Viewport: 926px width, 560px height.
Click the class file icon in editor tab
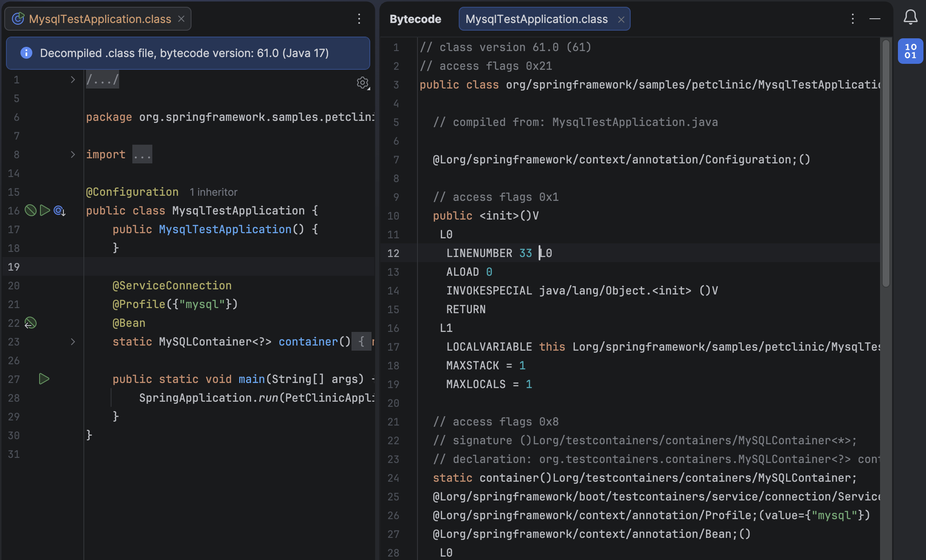coord(18,19)
